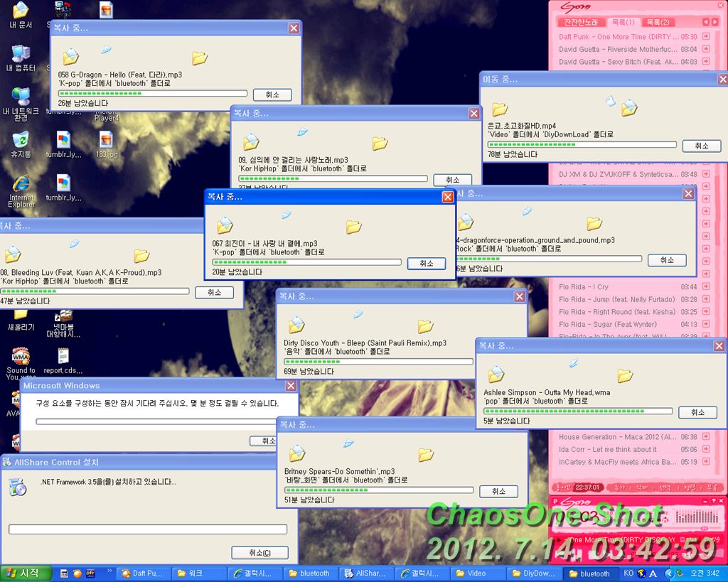Click the taskbar clock 오전 3:42

click(x=705, y=573)
